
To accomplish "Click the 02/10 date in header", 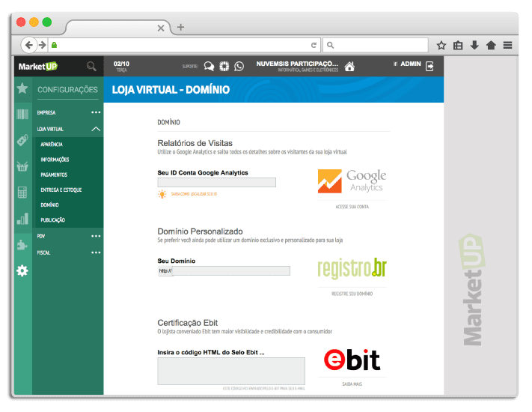I will click(121, 64).
